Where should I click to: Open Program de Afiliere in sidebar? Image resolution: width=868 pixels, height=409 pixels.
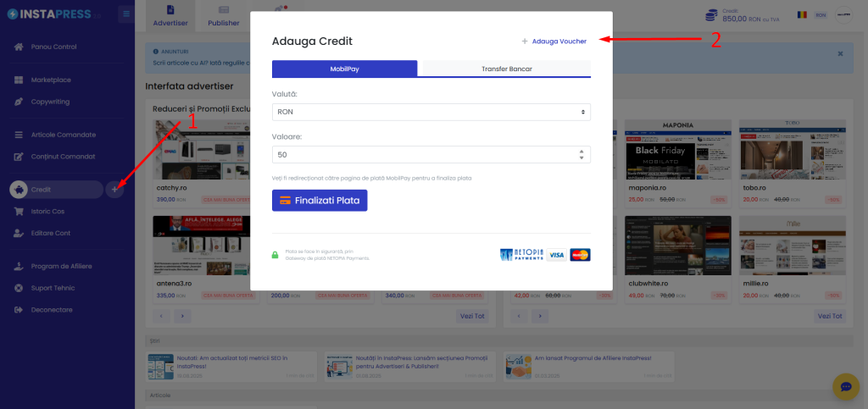coord(61,266)
